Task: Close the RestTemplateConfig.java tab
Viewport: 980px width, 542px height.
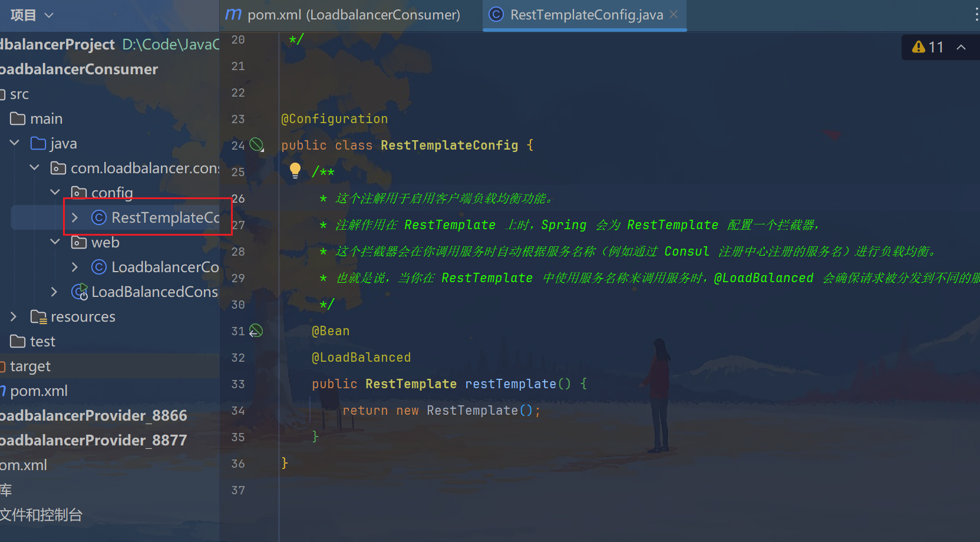Action: pyautogui.click(x=674, y=14)
